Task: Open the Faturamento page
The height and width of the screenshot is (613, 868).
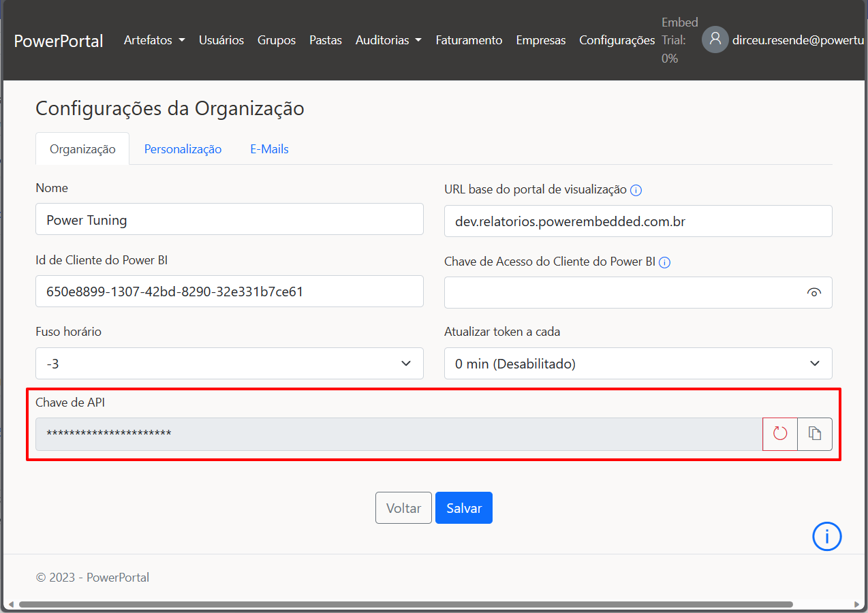Action: tap(469, 40)
